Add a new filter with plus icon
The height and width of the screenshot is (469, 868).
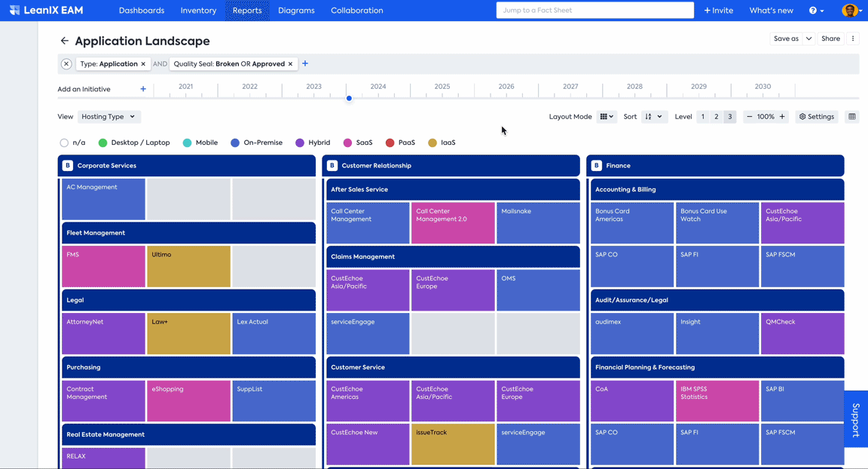pyautogui.click(x=305, y=63)
